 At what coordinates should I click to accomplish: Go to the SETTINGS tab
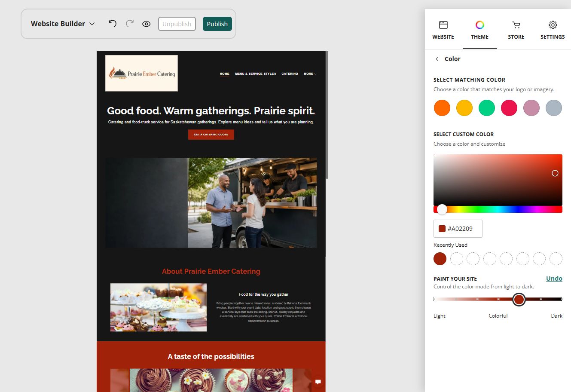(x=553, y=30)
